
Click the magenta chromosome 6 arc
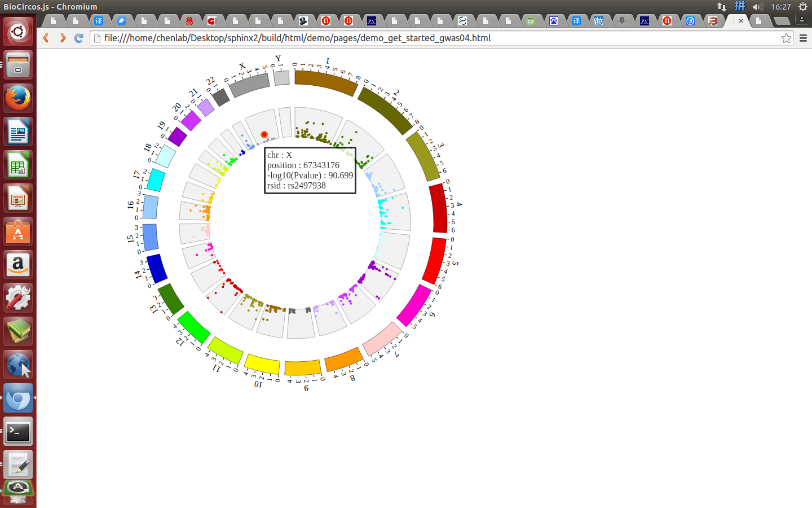[x=414, y=305]
